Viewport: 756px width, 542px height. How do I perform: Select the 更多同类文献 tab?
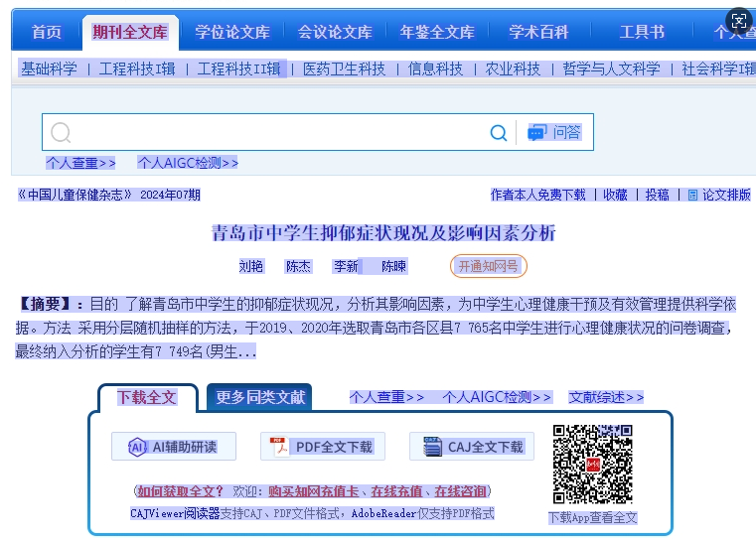pos(259,397)
